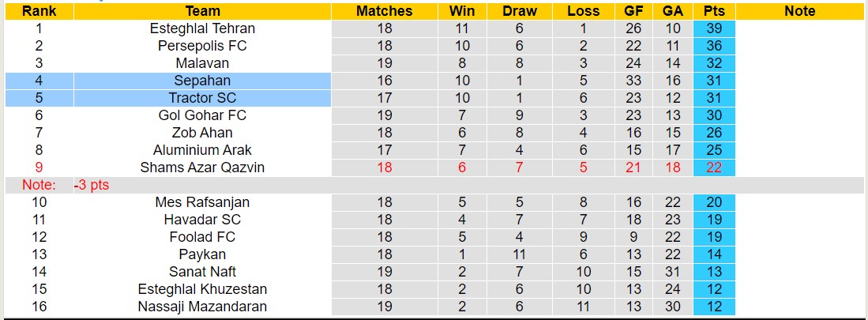Click the Team column header
Screen dimensions: 868x320
tap(202, 11)
